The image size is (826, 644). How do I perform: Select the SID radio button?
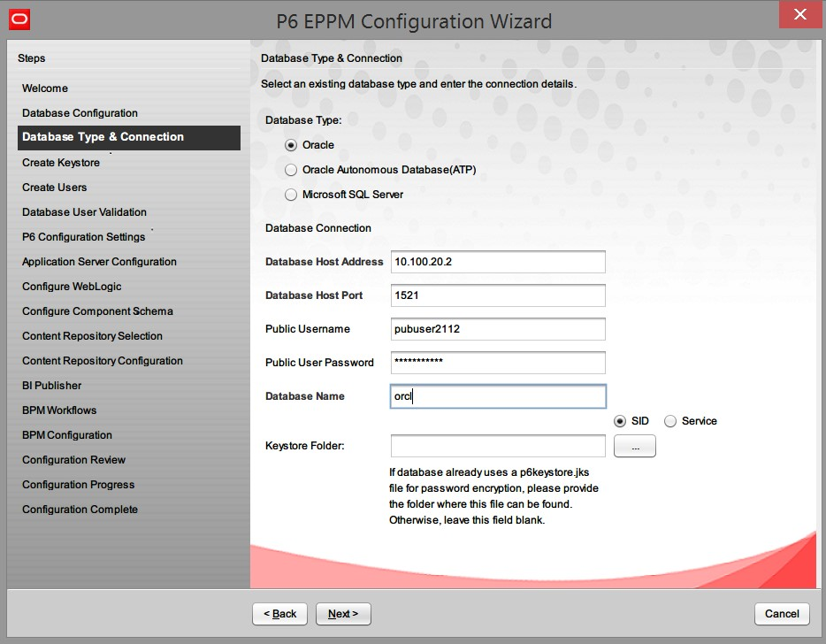[x=620, y=421]
